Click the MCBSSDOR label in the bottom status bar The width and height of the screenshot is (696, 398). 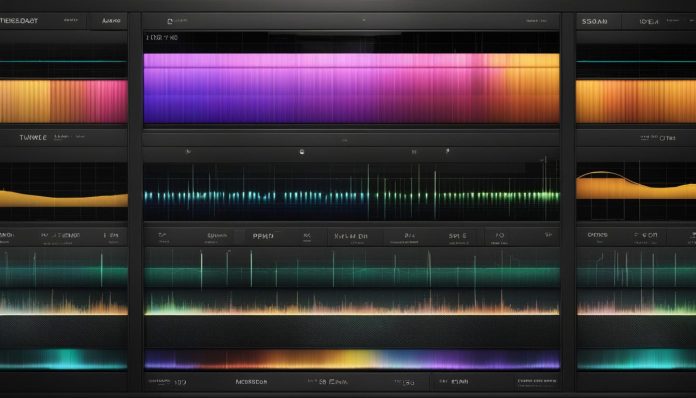(251, 382)
